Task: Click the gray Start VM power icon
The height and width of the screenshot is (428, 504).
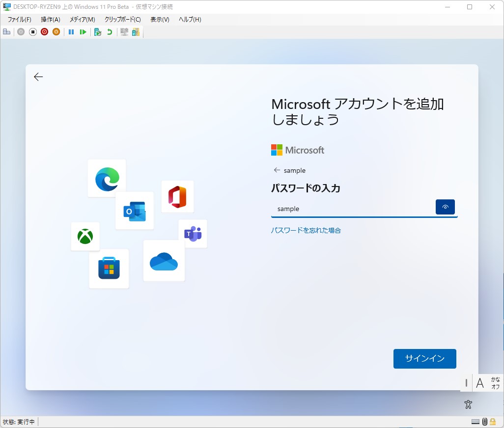Action: [x=20, y=31]
